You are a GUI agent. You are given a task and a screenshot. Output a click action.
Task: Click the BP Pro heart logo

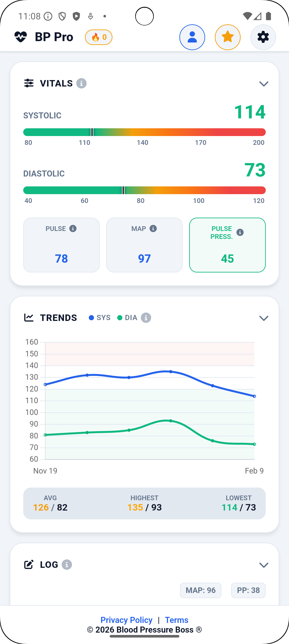21,37
